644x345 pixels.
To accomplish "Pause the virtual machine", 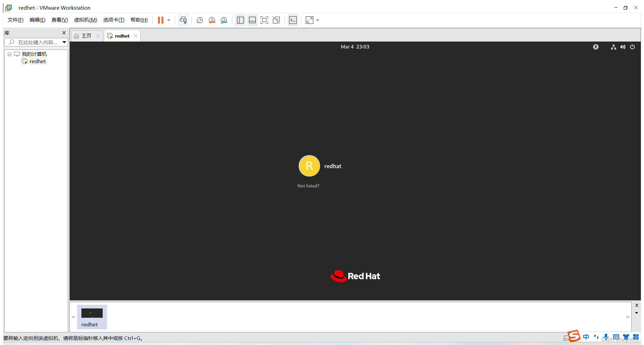I will [161, 20].
